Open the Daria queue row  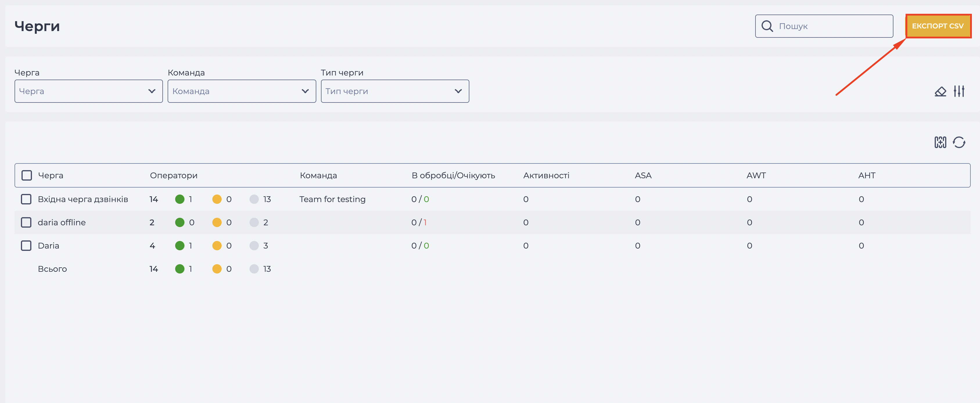click(x=48, y=246)
